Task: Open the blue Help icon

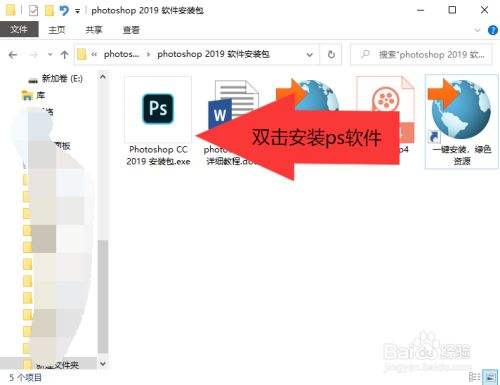Action: click(493, 30)
